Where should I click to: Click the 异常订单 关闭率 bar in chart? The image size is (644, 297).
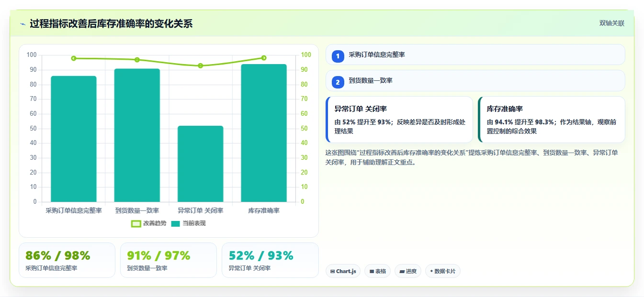(x=200, y=164)
